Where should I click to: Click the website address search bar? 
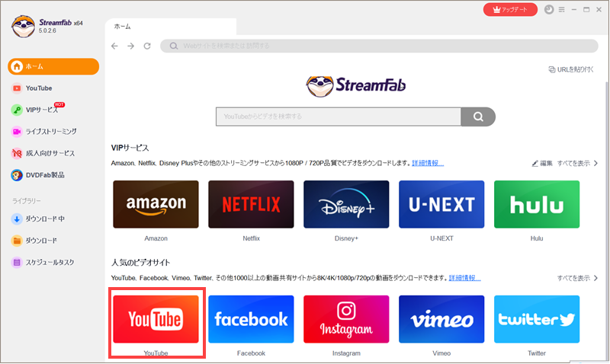379,46
